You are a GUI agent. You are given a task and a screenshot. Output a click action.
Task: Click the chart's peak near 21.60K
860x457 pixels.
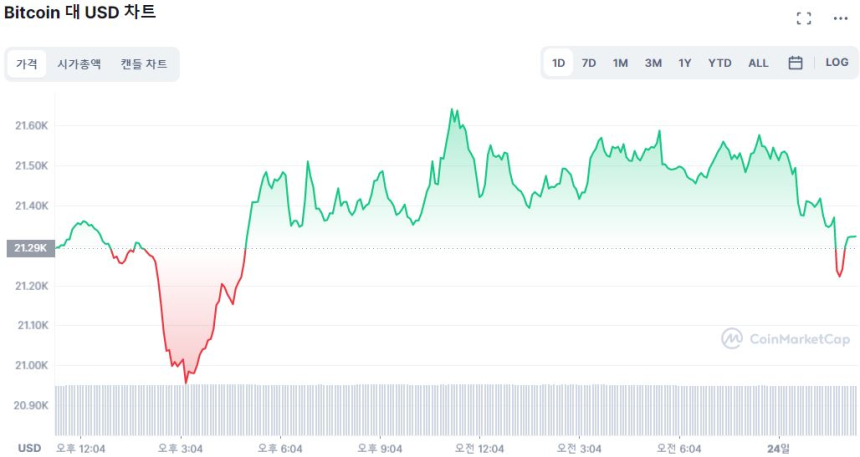[452, 109]
